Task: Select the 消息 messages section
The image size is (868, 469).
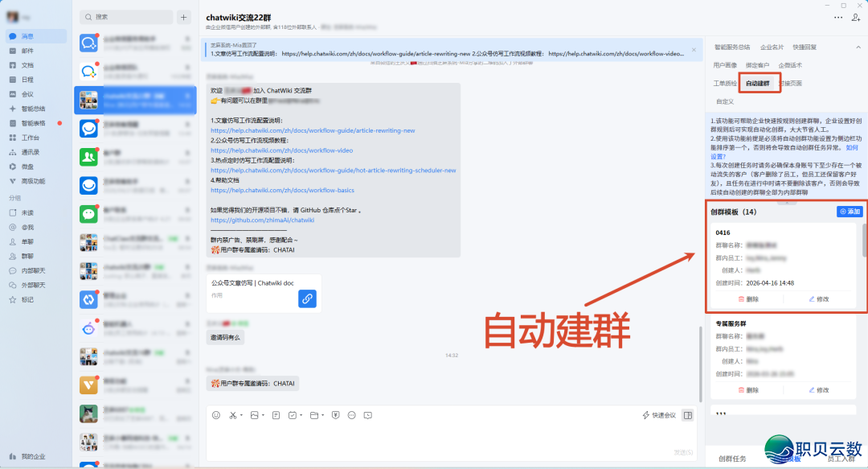Action: (36, 36)
